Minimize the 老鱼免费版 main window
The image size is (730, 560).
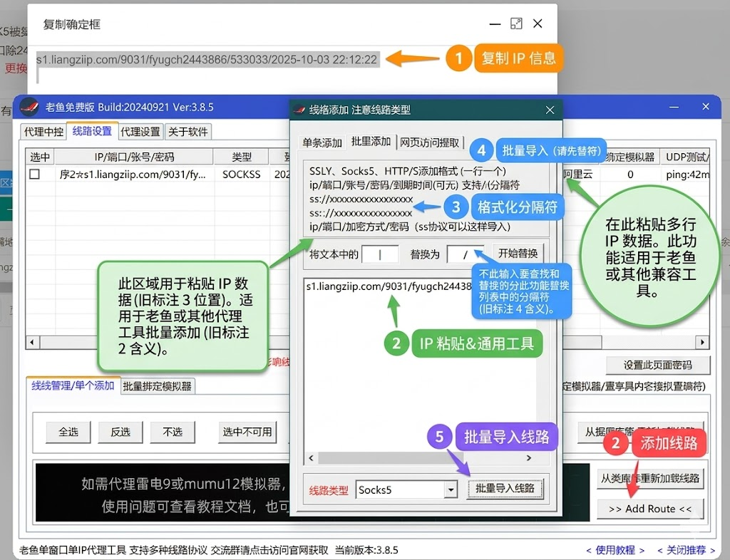point(674,107)
